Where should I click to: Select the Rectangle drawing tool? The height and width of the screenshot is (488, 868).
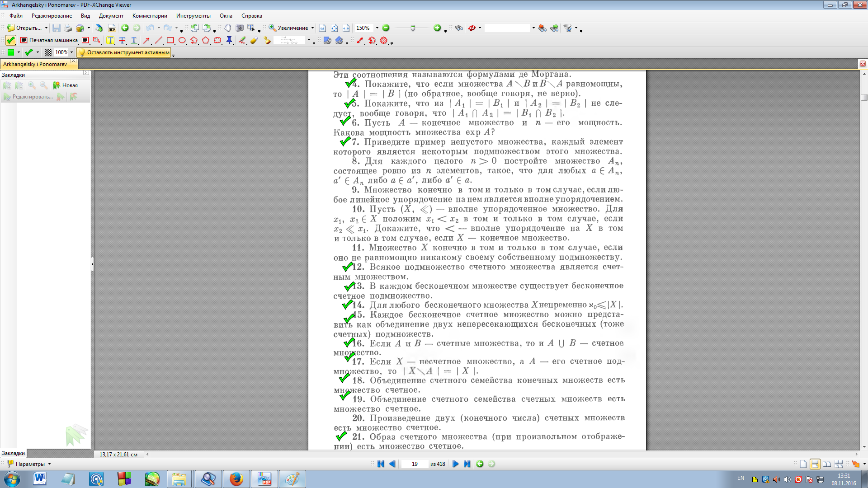pos(170,40)
